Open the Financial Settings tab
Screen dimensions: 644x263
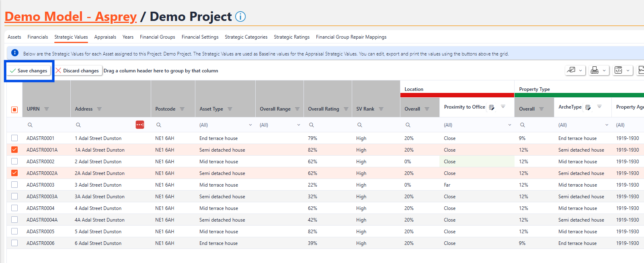pyautogui.click(x=200, y=37)
